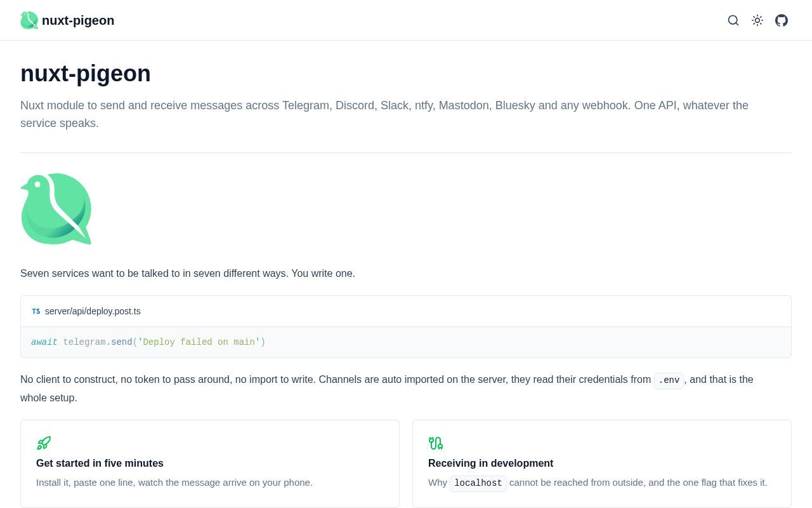Go home via nuxt-pigeon header title
The width and height of the screenshot is (812, 508).
[x=78, y=20]
